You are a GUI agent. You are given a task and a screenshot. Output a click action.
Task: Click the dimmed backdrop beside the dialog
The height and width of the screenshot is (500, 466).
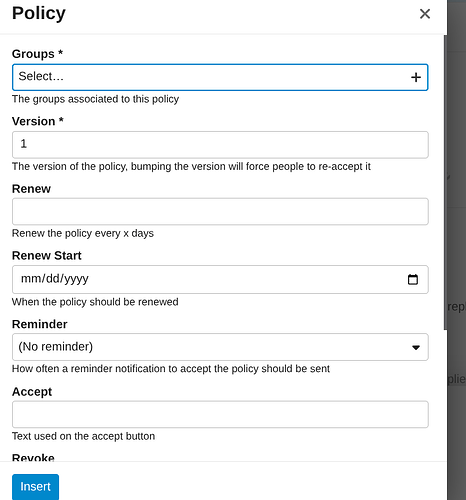(x=457, y=250)
